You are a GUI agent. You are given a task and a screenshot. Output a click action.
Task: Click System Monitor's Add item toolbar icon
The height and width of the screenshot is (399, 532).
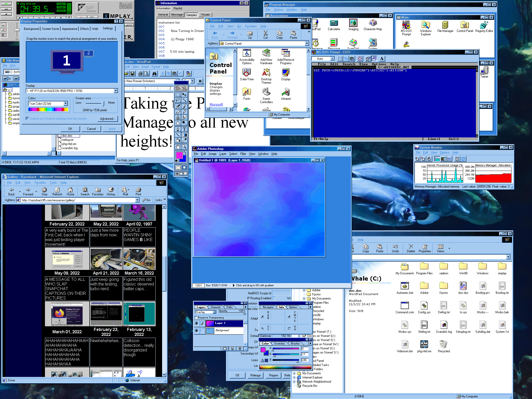(x=417, y=159)
